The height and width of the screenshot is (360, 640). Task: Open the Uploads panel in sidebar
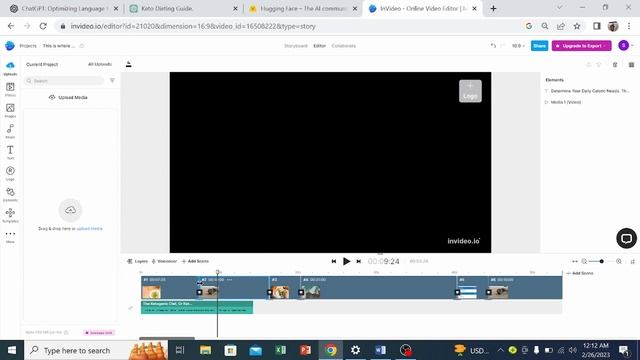[10, 68]
